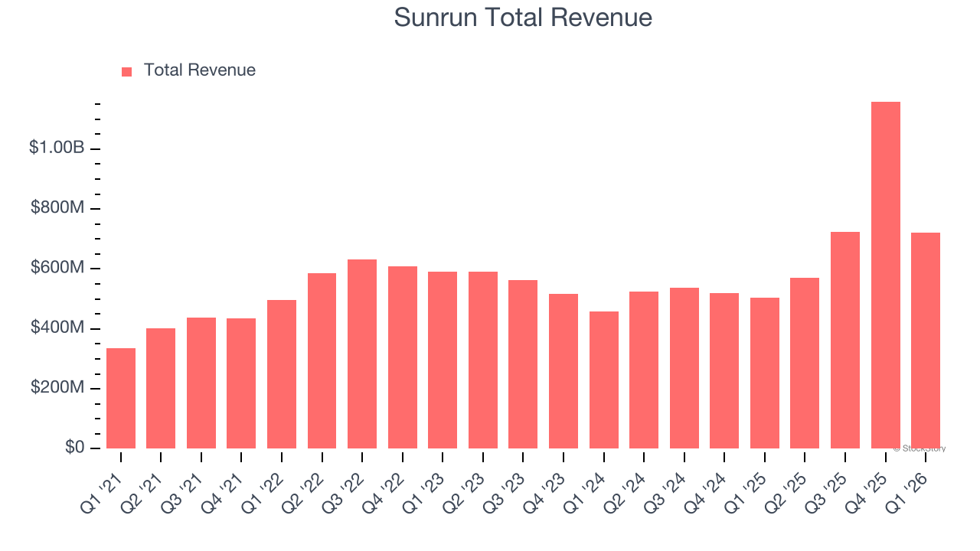980x551 pixels.
Task: Select the Q3 '23 revenue bar
Action: (523, 364)
